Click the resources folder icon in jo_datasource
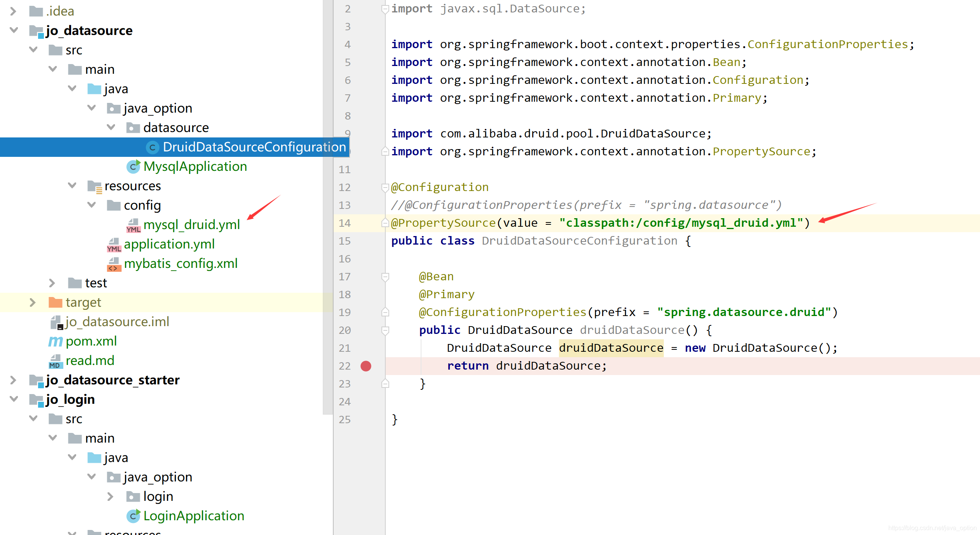 [95, 186]
